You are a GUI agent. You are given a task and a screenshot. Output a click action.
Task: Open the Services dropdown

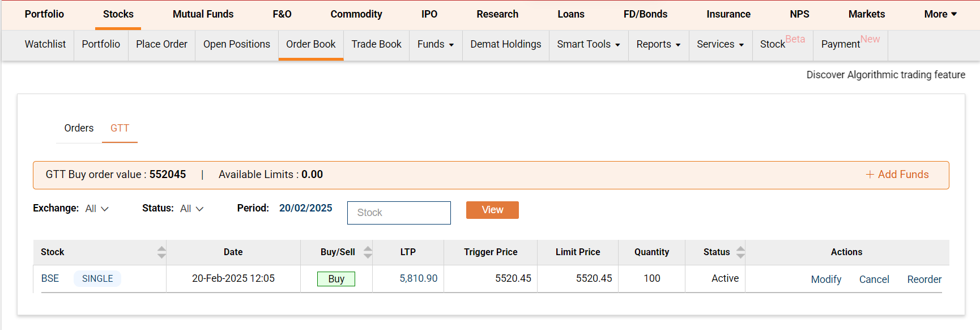tap(720, 44)
